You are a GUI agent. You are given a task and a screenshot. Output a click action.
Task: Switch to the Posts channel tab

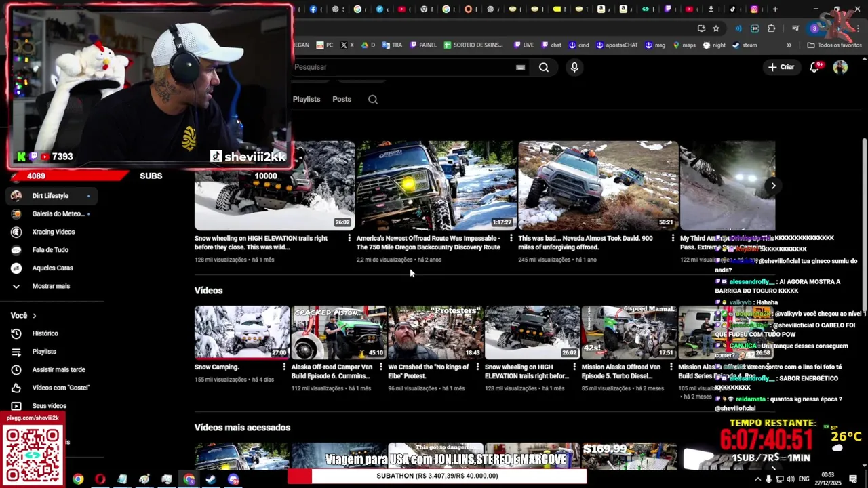(x=342, y=99)
